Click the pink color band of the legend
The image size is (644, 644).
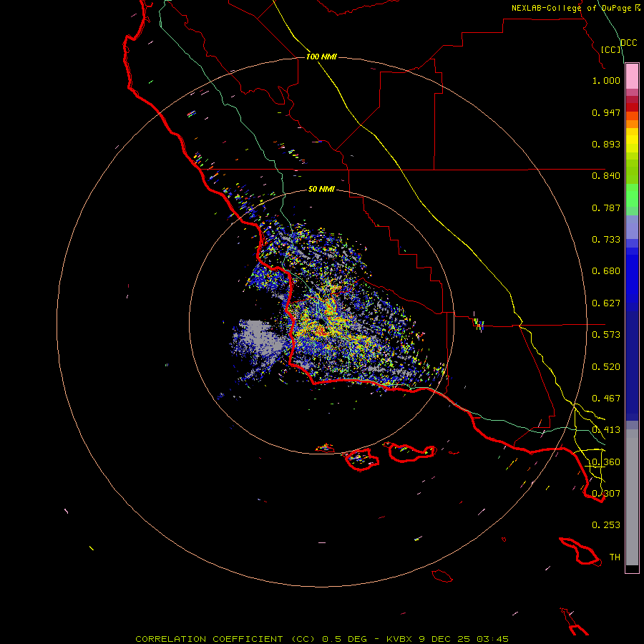(x=632, y=77)
